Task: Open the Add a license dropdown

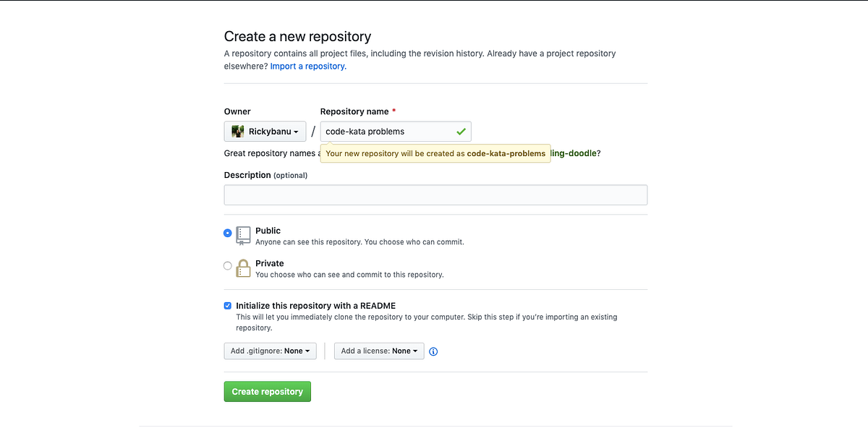Action: [378, 351]
